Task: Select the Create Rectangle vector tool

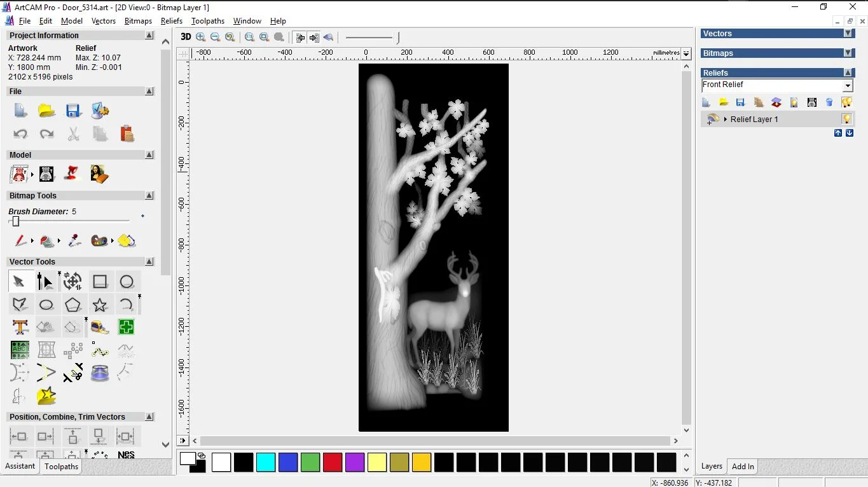Action: point(100,282)
